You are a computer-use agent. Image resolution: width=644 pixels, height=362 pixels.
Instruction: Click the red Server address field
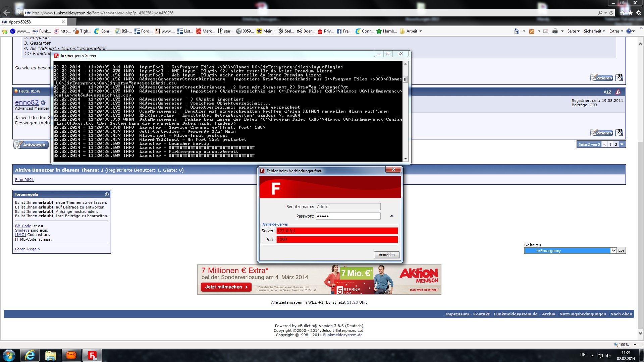337,231
